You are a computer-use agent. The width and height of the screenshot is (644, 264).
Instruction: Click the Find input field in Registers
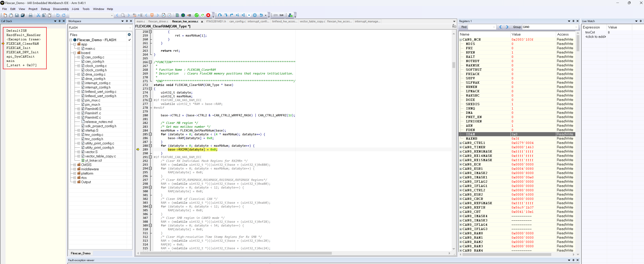(482, 27)
